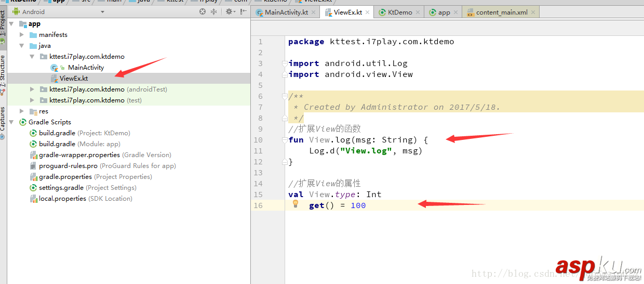Click the java folder icon

pos(33,46)
